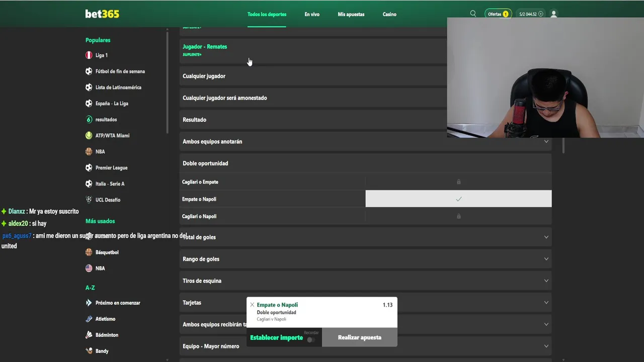The width and height of the screenshot is (644, 362).
Task: Click the Próximo en comenzar icon
Action: (x=89, y=303)
